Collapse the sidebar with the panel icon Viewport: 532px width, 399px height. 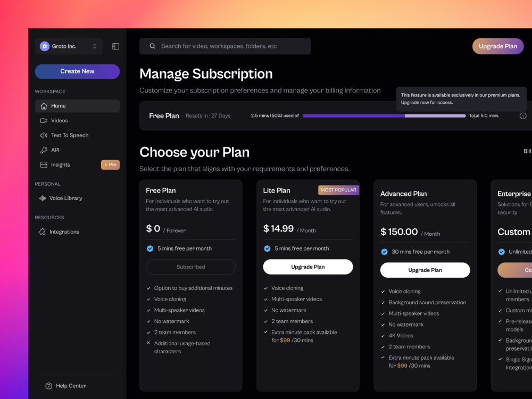tap(115, 46)
